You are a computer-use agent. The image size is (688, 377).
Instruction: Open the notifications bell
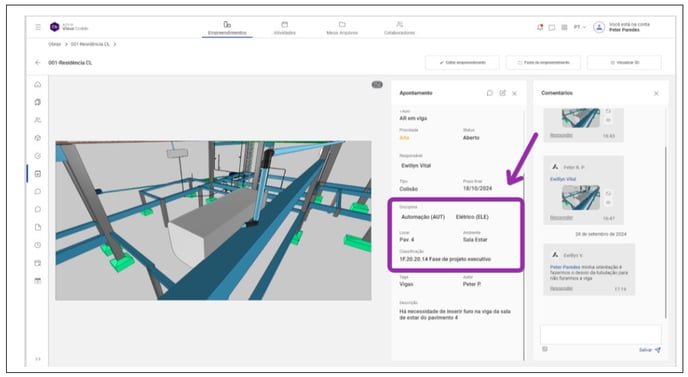[x=540, y=27]
